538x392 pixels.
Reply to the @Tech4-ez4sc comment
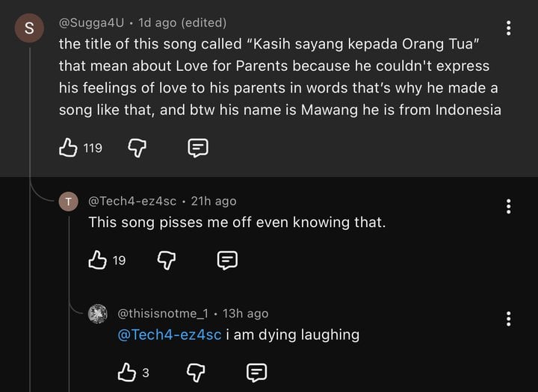click(x=226, y=260)
